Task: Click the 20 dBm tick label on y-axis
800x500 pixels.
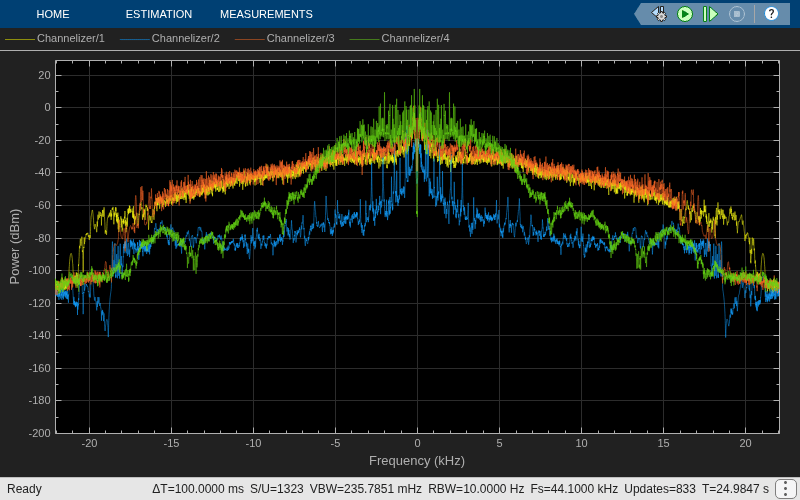Action: click(44, 75)
